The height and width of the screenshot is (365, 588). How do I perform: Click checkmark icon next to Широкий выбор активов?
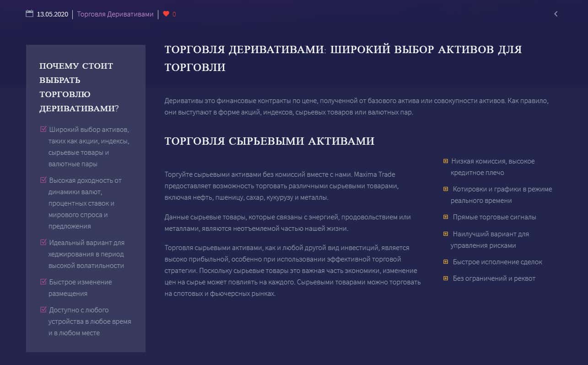point(43,129)
